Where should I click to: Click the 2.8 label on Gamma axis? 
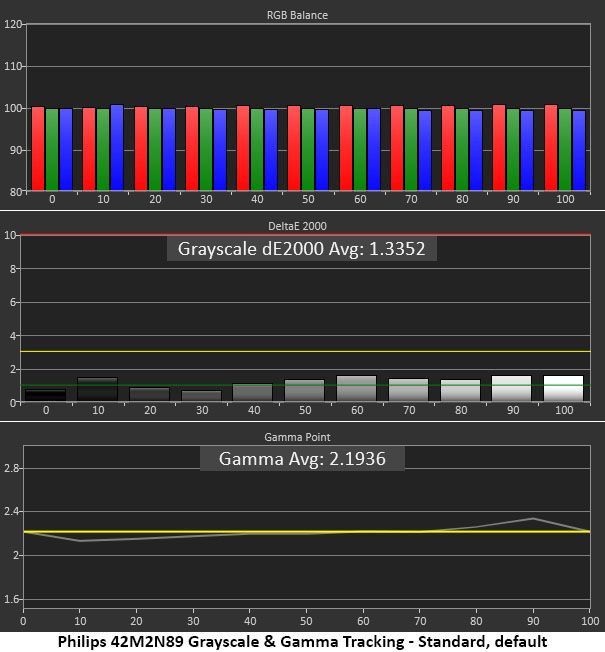11,468
